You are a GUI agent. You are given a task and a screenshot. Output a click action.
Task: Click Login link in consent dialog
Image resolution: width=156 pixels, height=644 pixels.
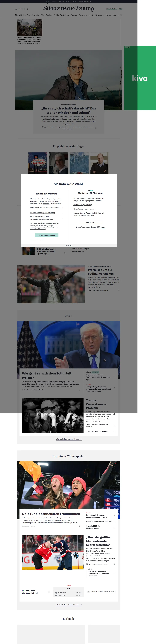(103, 227)
